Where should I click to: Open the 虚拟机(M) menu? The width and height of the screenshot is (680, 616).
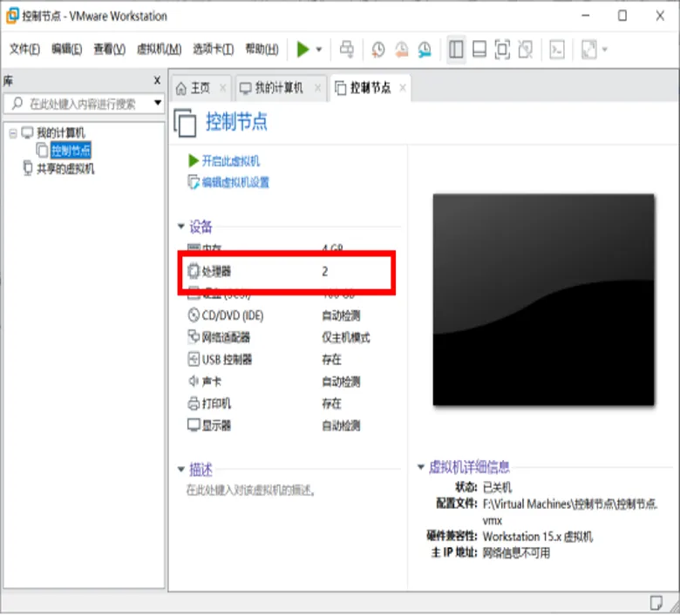tap(160, 50)
